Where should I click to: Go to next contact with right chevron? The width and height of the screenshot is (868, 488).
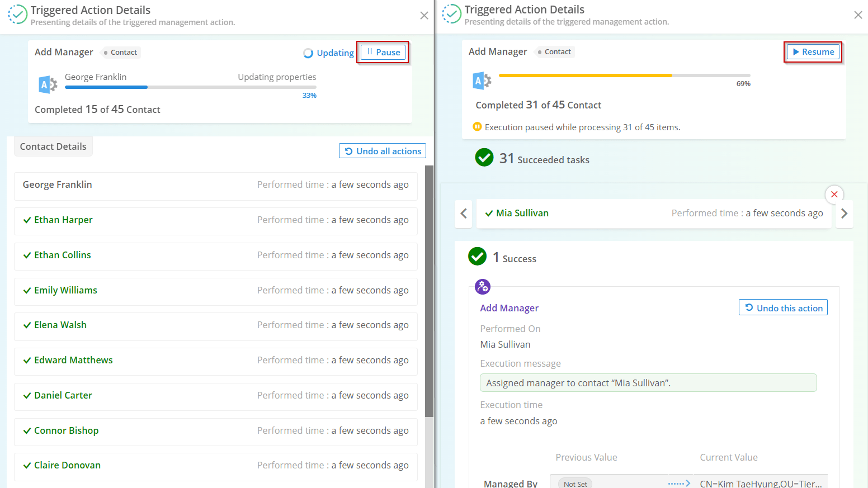tap(845, 214)
